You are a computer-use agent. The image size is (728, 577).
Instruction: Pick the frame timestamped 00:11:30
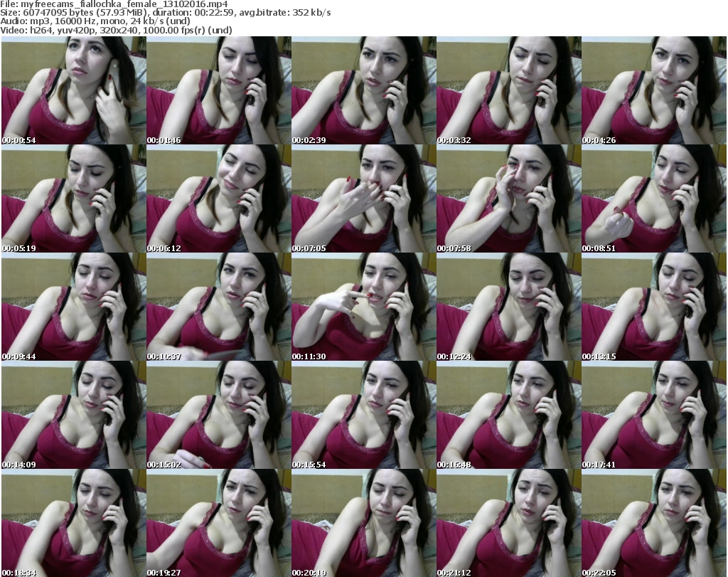[x=364, y=307]
